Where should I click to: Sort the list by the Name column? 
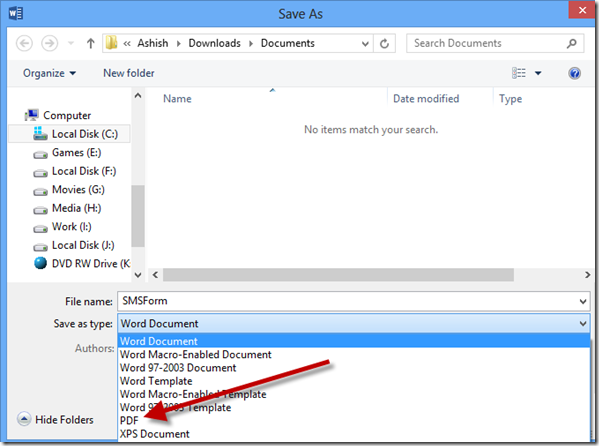pyautogui.click(x=177, y=99)
